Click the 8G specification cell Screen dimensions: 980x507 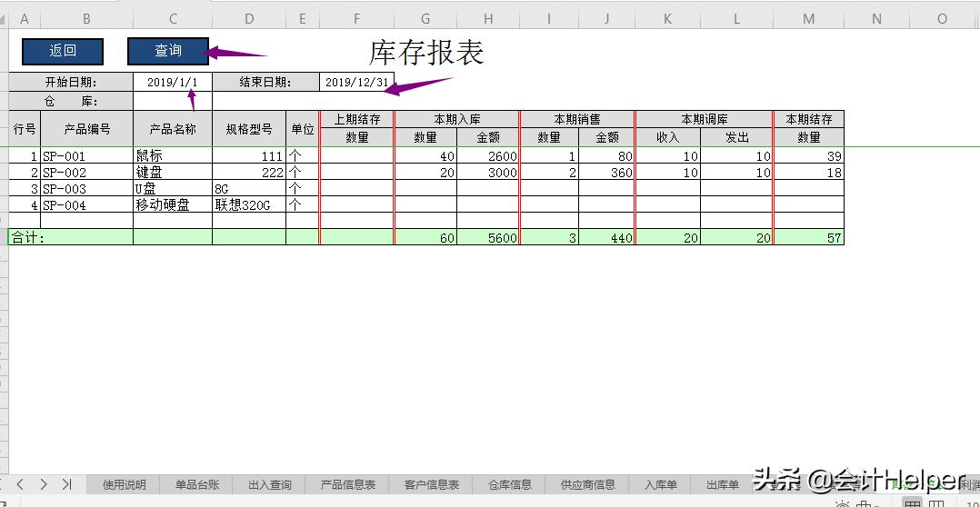click(249, 189)
